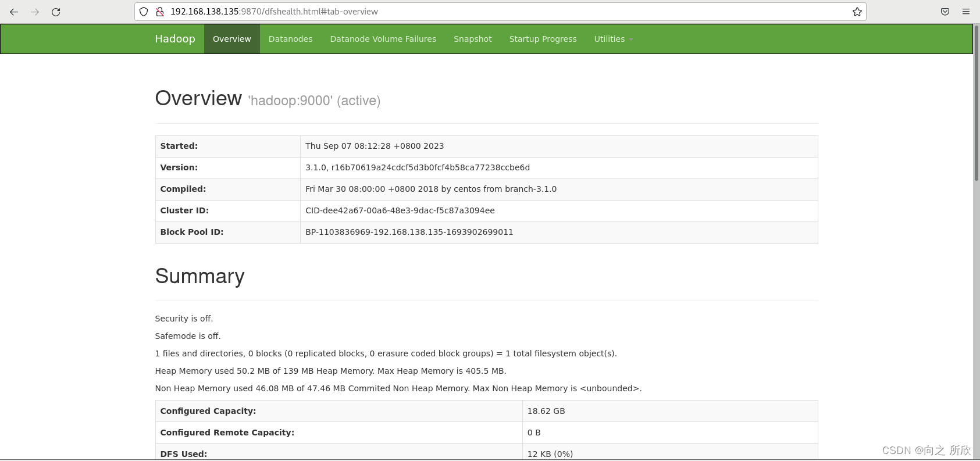Viewport: 980px width, 461px height.
Task: Open the Startup Progress tab
Action: [543, 39]
